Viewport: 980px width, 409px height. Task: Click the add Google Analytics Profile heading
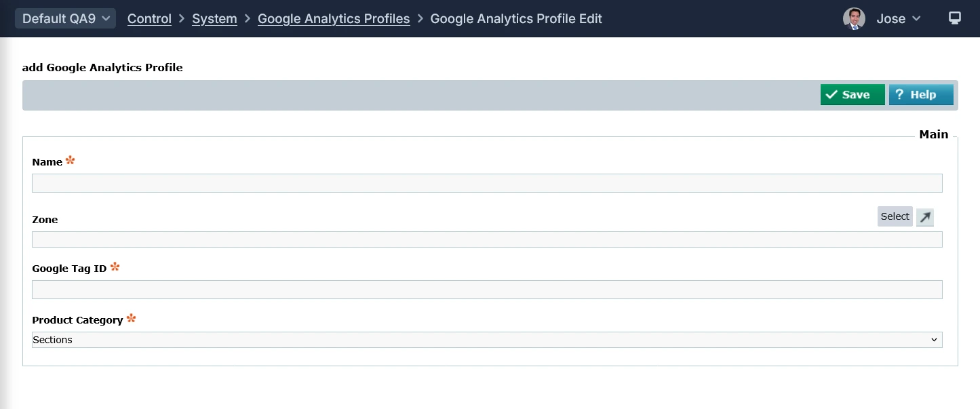(102, 67)
